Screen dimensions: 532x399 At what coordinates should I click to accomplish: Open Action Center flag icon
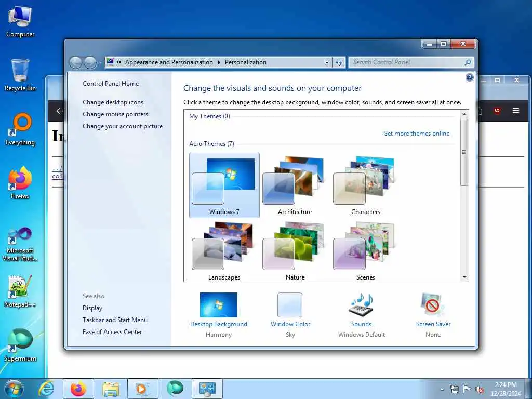pos(467,390)
